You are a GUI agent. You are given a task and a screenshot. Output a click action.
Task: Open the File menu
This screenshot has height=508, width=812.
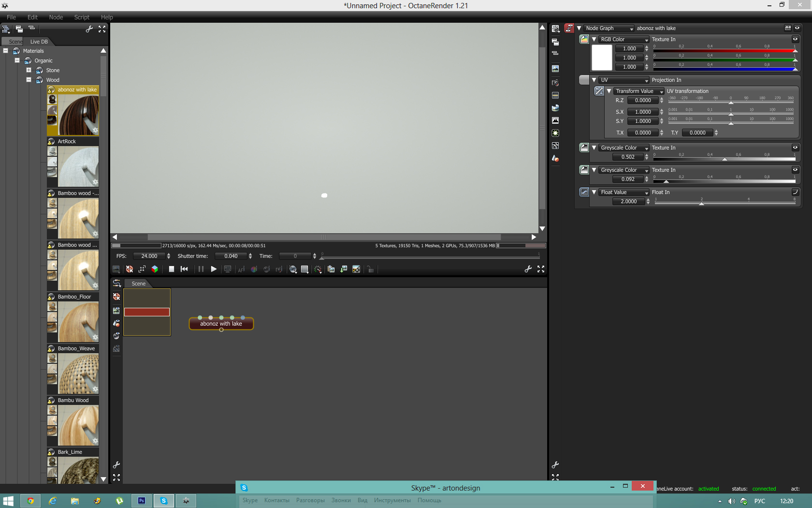[11, 17]
